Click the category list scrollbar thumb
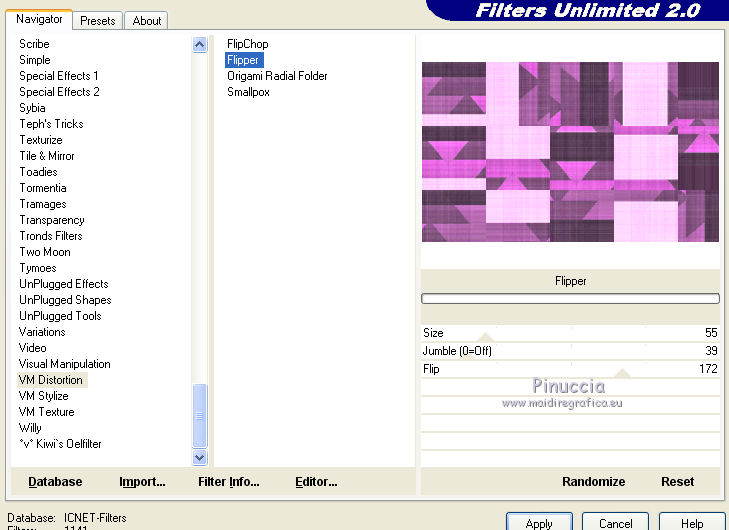Screen dimensions: 729x530 click(x=199, y=416)
